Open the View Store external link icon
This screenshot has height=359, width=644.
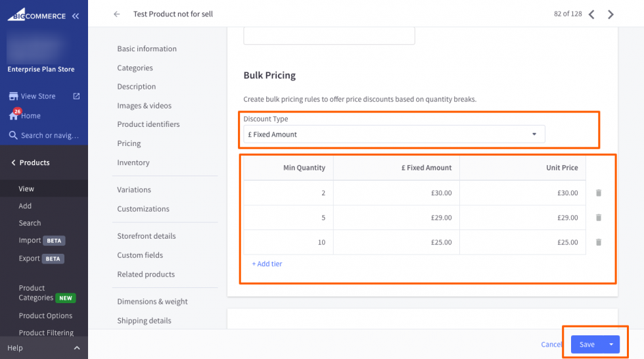(76, 96)
